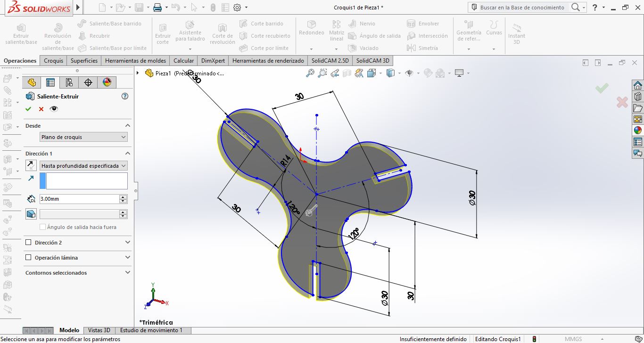This screenshot has height=343, width=644.
Task: Switch to the Superficies tab
Action: point(84,61)
